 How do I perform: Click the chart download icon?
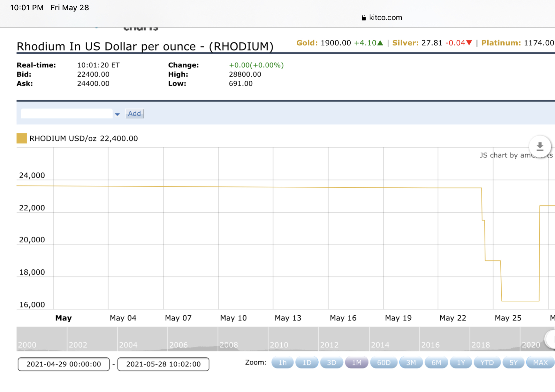tap(540, 147)
